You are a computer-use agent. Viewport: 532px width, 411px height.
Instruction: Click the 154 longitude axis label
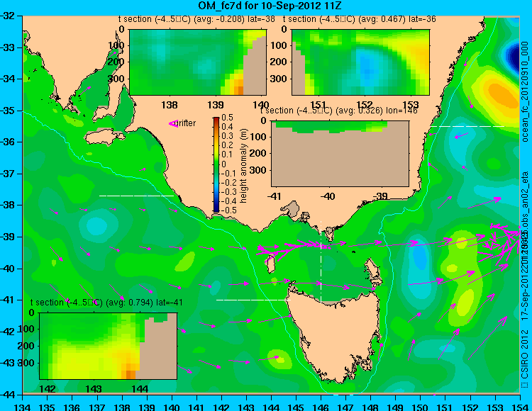point(519,407)
